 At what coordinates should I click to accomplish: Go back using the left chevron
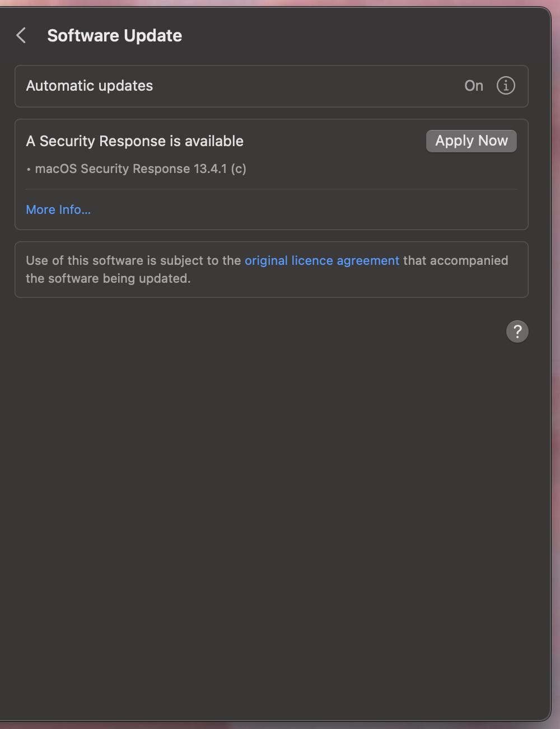pyautogui.click(x=21, y=36)
